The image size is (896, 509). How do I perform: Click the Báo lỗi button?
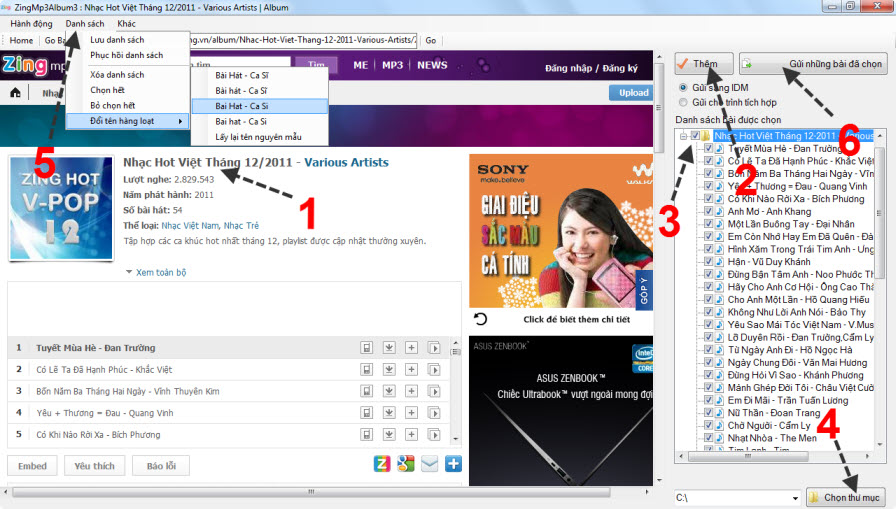(161, 466)
